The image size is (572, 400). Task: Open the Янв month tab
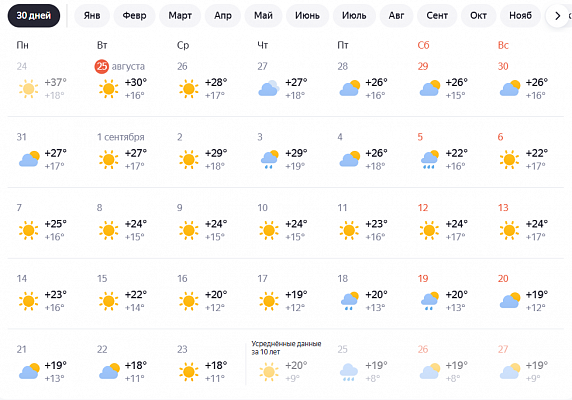click(92, 16)
